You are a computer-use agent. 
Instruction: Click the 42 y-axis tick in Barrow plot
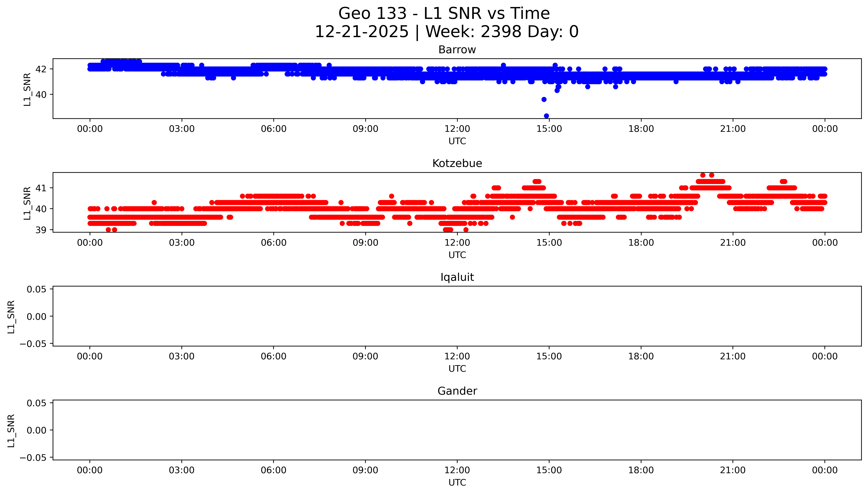(x=41, y=69)
